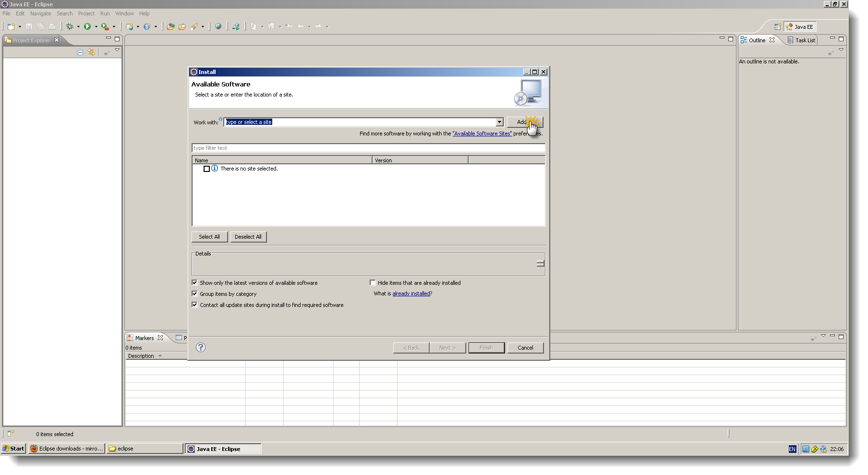Check the 'There is no site selected' checkbox
The image size is (868, 475).
coord(206,169)
